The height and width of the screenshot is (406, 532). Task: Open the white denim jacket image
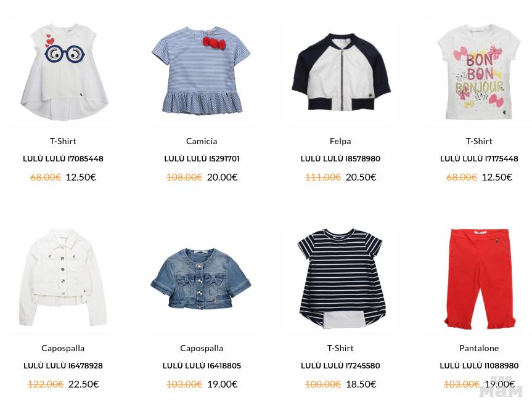point(63,278)
